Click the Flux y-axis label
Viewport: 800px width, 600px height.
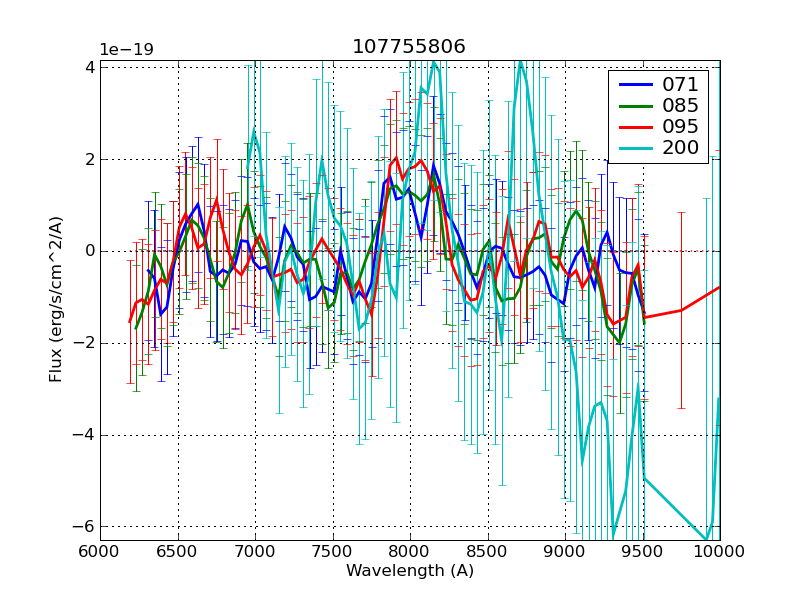tap(57, 300)
